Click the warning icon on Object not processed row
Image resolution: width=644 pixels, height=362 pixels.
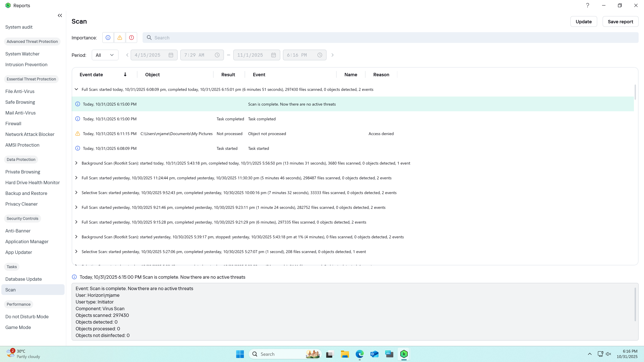78,133
